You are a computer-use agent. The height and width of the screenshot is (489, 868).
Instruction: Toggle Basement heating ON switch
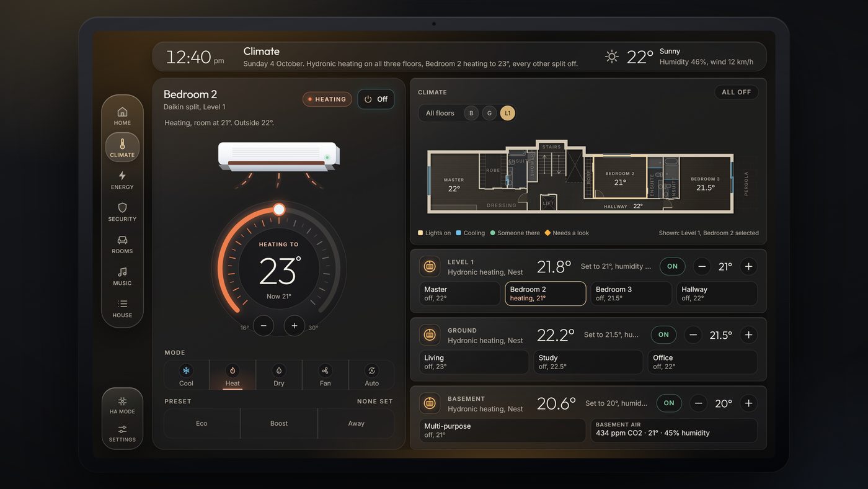[x=669, y=403]
